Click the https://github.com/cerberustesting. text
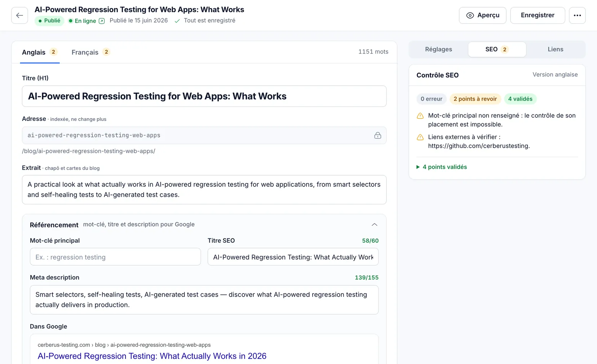597x364 pixels. (x=479, y=146)
